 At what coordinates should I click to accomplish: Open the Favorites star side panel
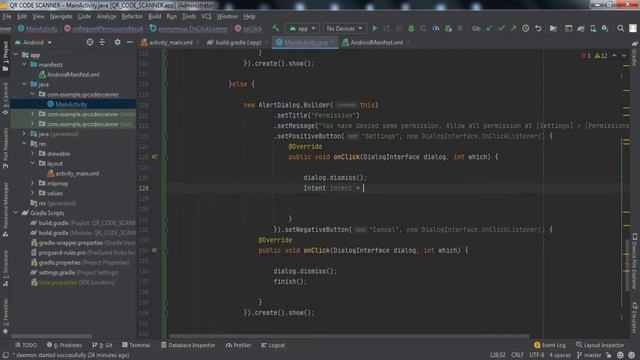click(5, 316)
